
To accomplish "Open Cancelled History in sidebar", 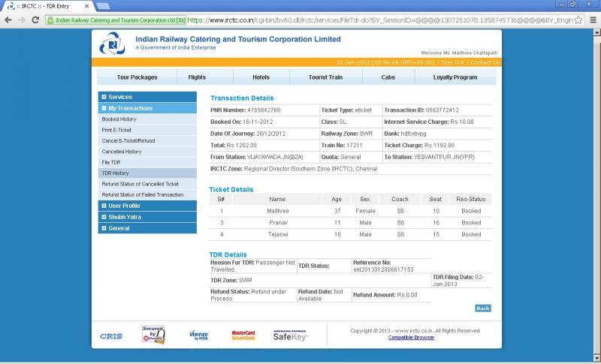I will (x=147, y=152).
